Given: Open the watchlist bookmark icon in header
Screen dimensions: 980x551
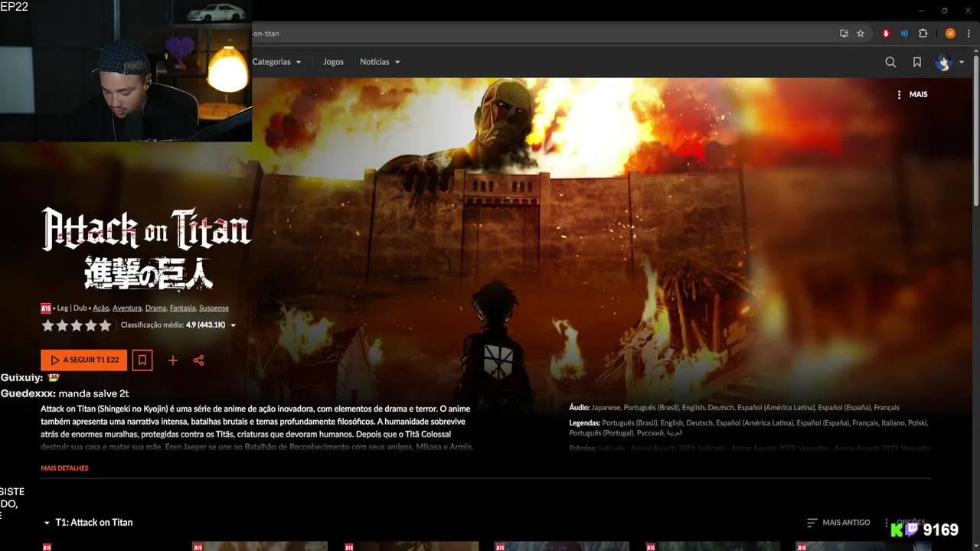Looking at the screenshot, I should point(917,62).
